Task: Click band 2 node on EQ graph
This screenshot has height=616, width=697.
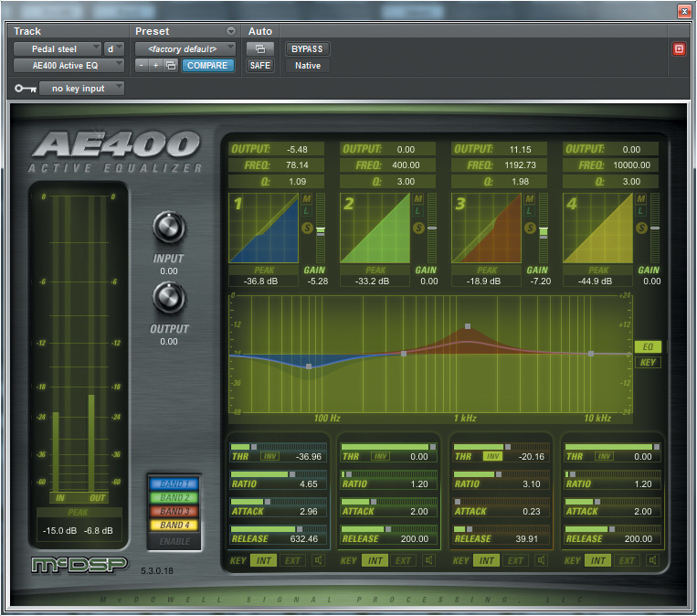Action: (x=404, y=354)
